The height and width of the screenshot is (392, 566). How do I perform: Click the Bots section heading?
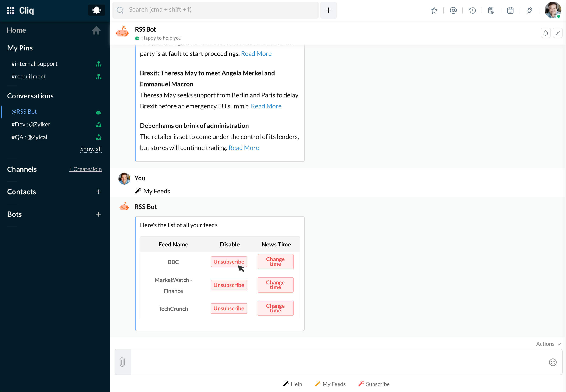[14, 214]
